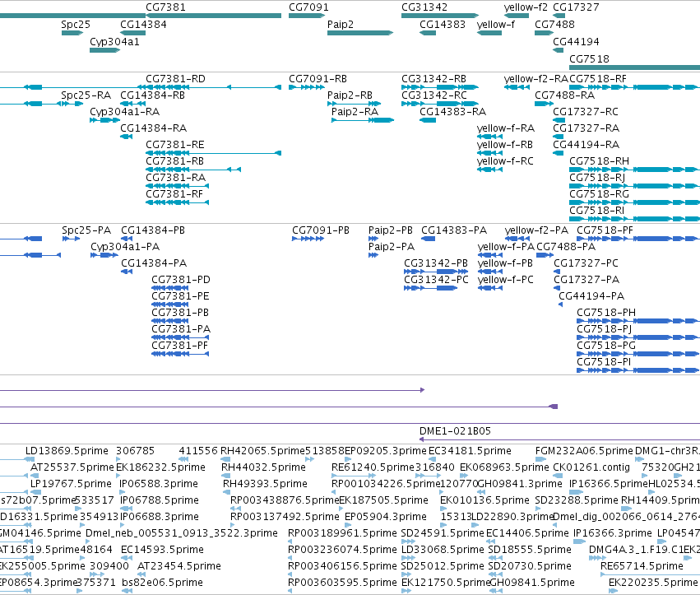The width and height of the screenshot is (700, 595).
Task: Select EST RH49393.5prime label
Action: 265,484
